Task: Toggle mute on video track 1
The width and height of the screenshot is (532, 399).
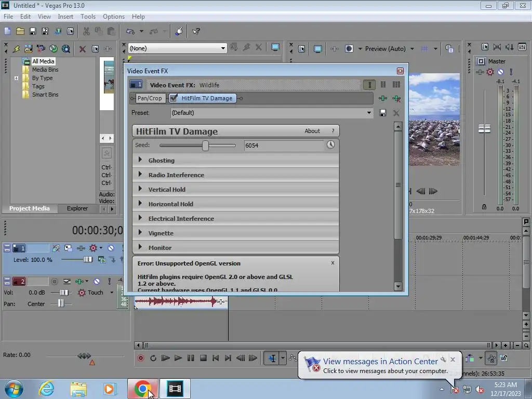Action: (x=111, y=248)
